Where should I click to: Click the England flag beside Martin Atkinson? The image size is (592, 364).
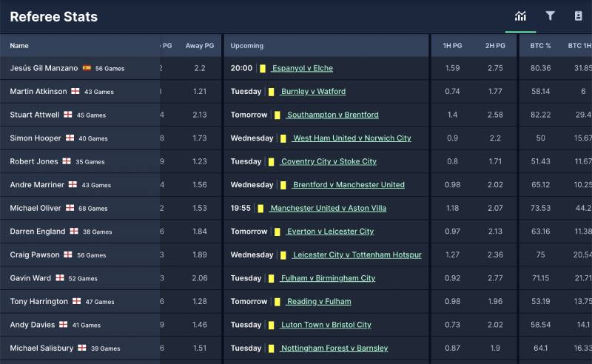point(75,92)
